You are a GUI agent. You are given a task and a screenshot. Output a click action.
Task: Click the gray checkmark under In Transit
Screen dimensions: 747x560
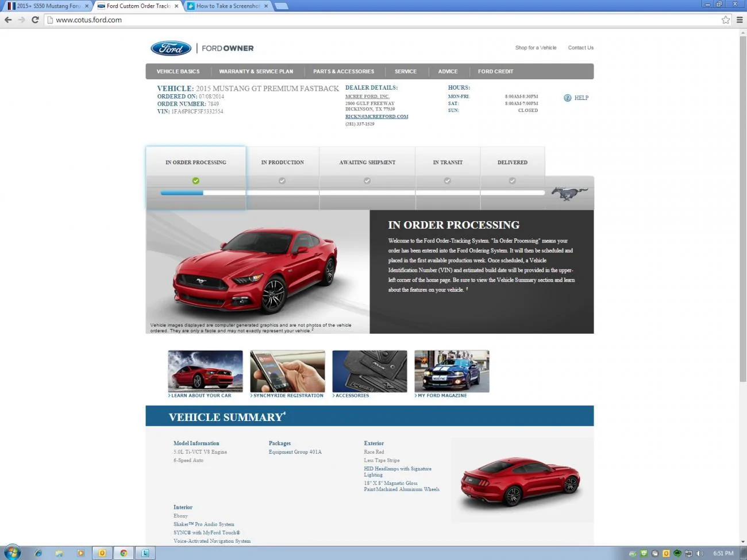pos(448,180)
